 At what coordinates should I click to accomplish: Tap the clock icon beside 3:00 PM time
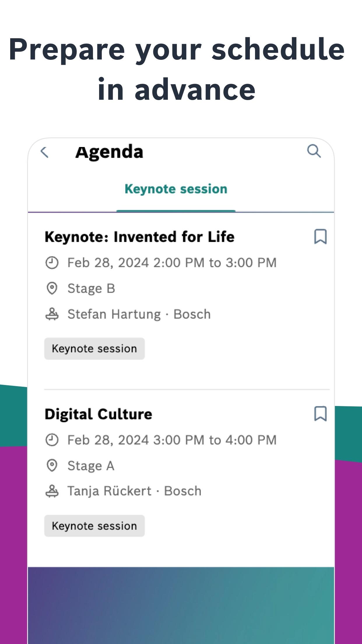coord(52,440)
